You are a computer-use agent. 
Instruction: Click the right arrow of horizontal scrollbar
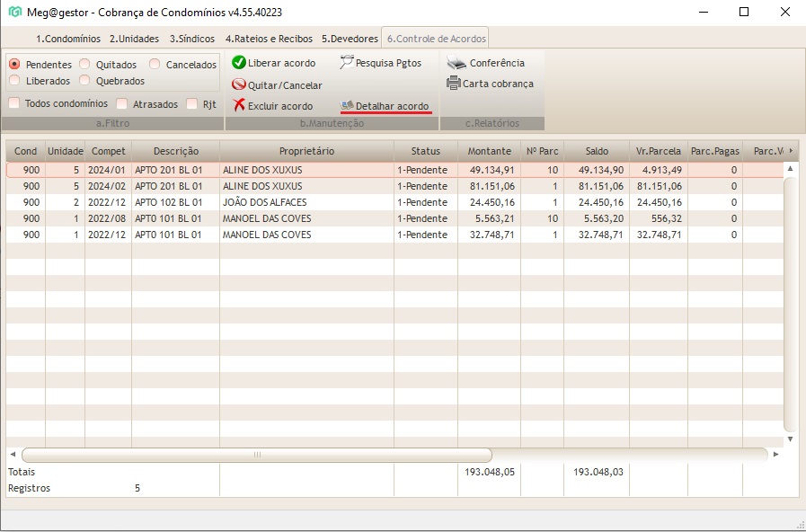[776, 455]
